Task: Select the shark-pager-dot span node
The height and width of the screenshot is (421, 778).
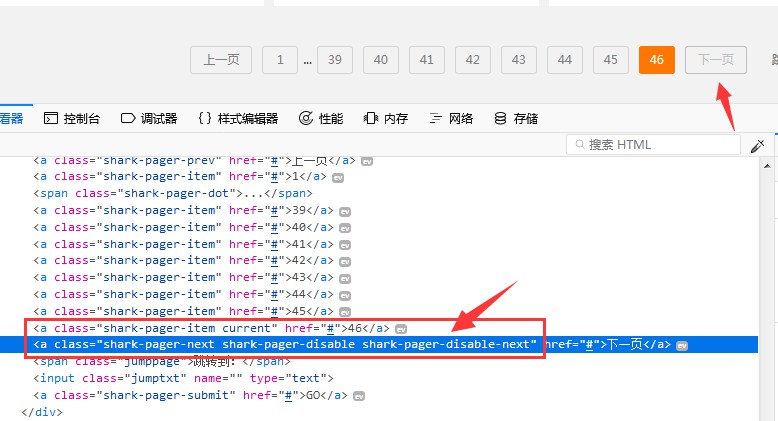Action: click(173, 193)
